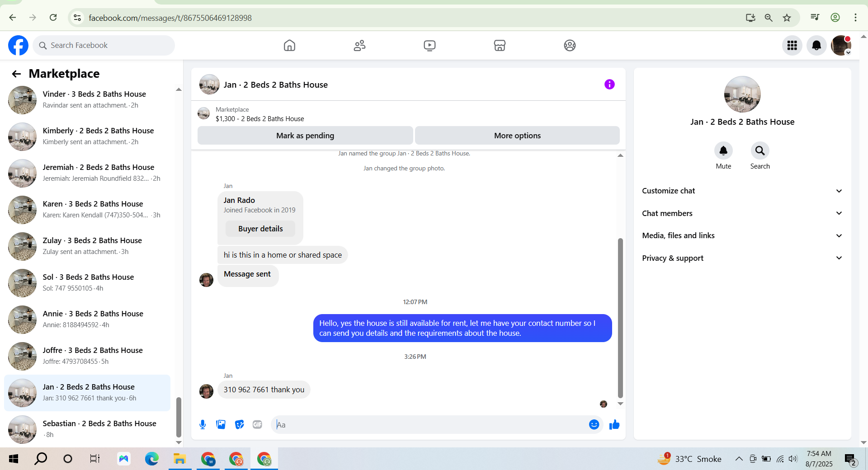The image size is (868, 470).
Task: View Buyer details for Jan Rado
Action: click(260, 229)
